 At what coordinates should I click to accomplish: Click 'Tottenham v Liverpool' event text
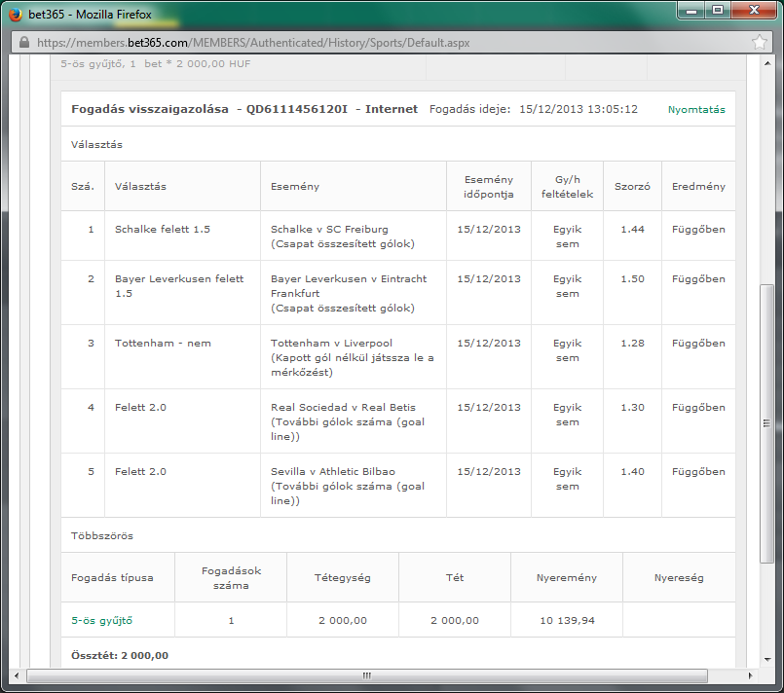coord(331,344)
